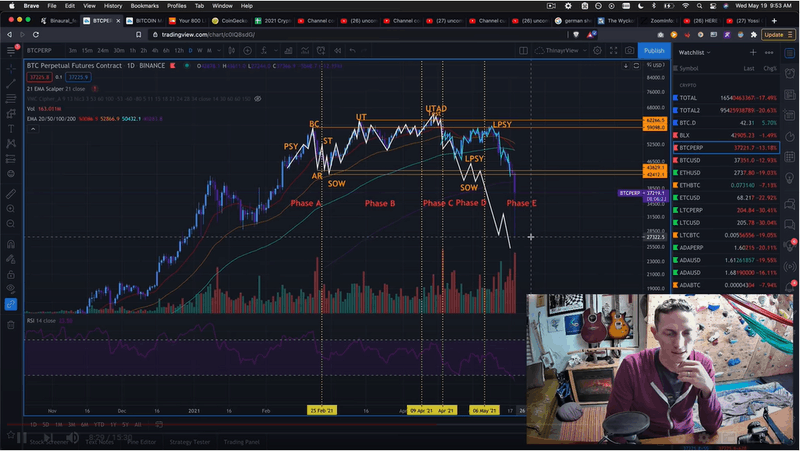Viewport: 800px width, 451px height.
Task: Open the Bookmarks menu
Action: (144, 6)
